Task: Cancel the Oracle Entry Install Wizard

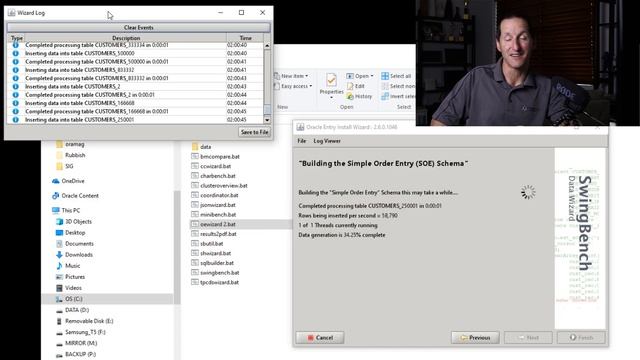Action: click(320, 338)
